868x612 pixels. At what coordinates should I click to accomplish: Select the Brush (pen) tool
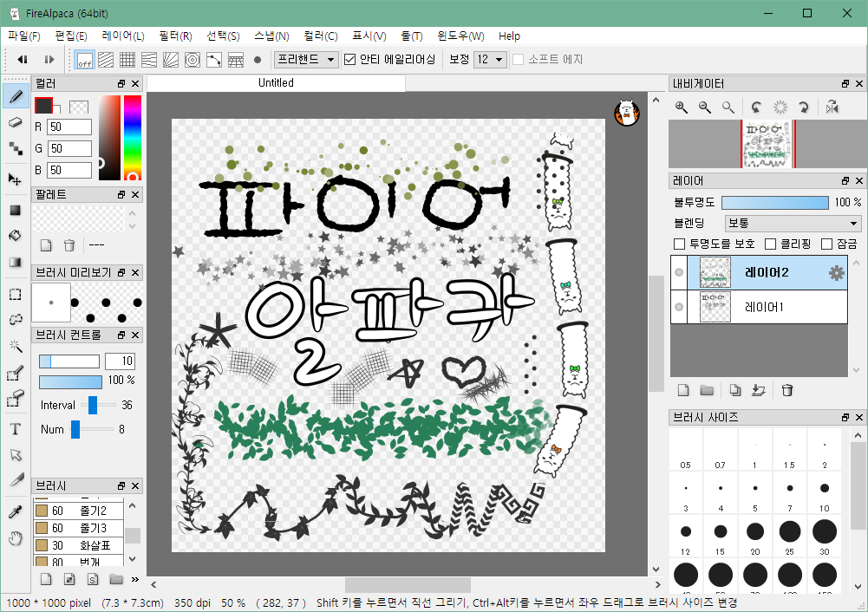pyautogui.click(x=16, y=96)
